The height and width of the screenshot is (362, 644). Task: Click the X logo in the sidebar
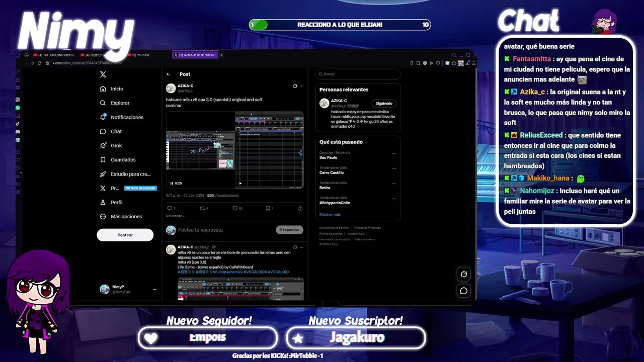pos(103,74)
